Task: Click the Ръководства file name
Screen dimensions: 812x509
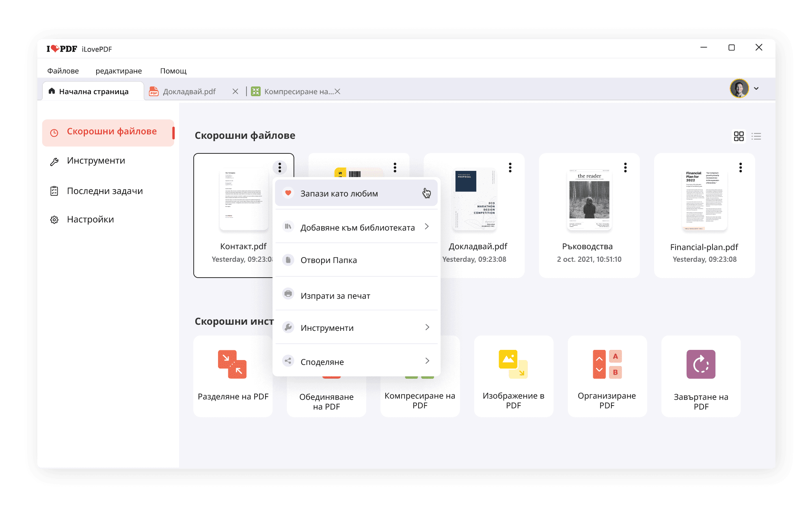Action: pos(587,246)
